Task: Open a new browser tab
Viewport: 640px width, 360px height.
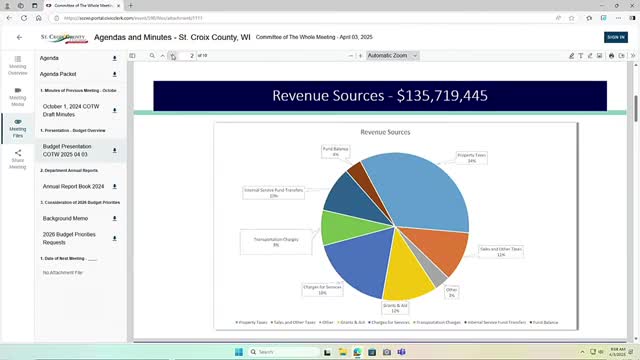Action: pyautogui.click(x=131, y=6)
